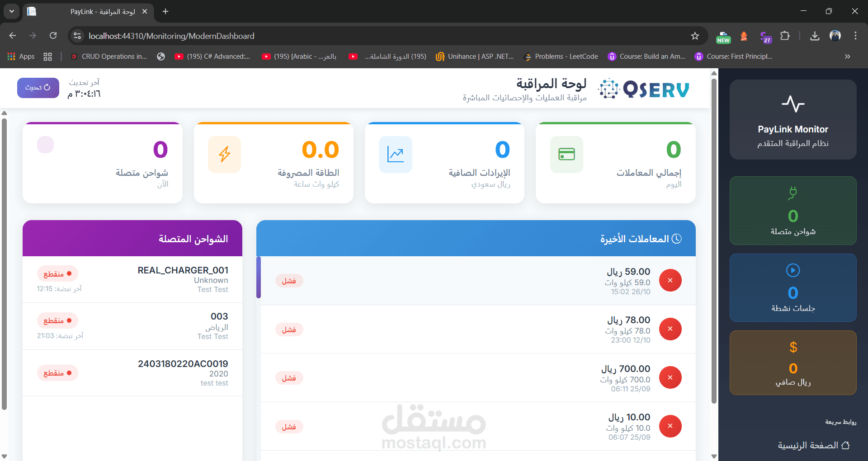This screenshot has height=461, width=868.
Task: Click the browser forward arrow
Action: point(33,36)
